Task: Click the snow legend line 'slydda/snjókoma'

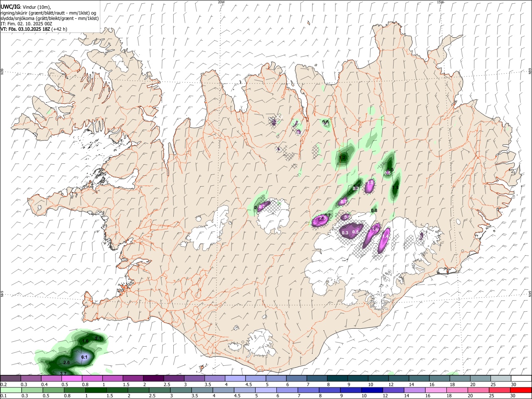Action: pyautogui.click(x=17, y=18)
